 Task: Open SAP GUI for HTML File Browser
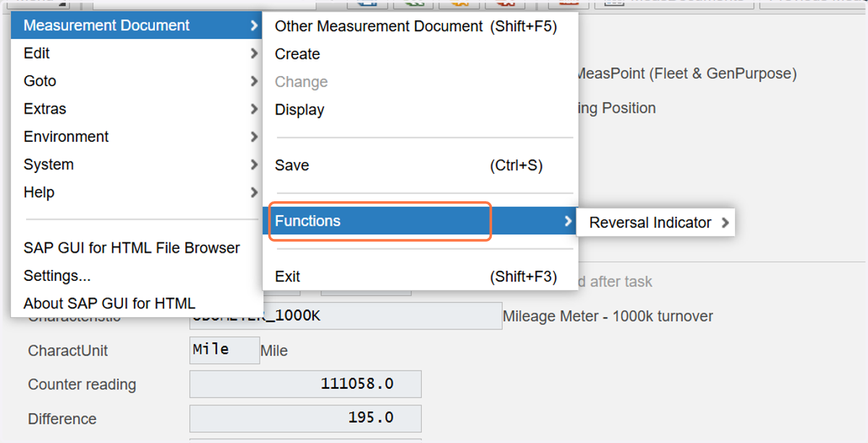pos(137,248)
